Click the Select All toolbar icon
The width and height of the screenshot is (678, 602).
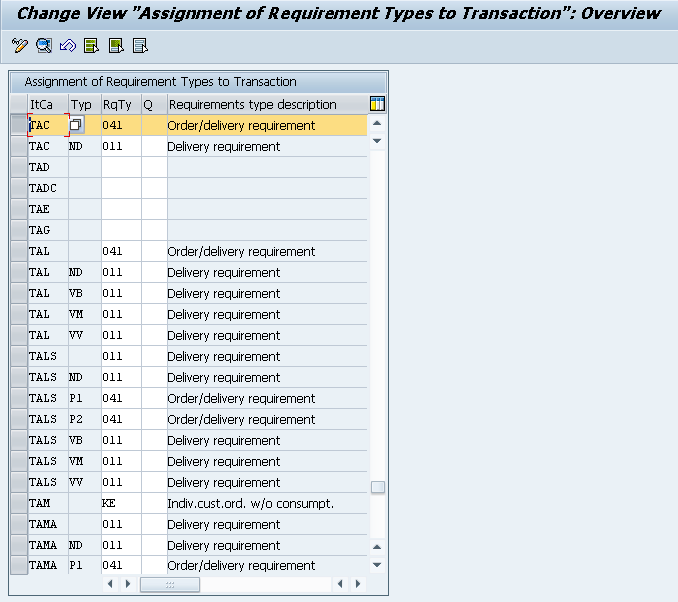(92, 45)
